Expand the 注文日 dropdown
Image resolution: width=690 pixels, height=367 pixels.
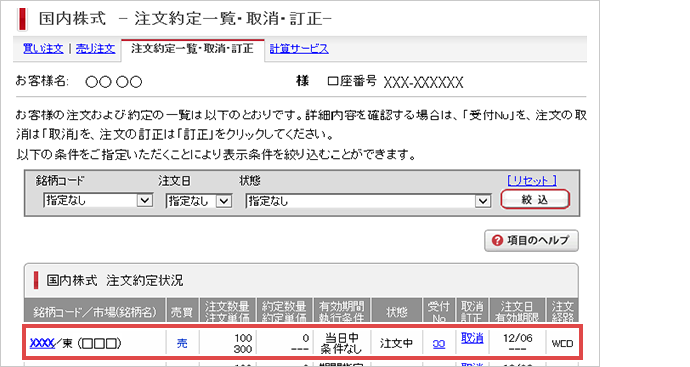tap(198, 201)
